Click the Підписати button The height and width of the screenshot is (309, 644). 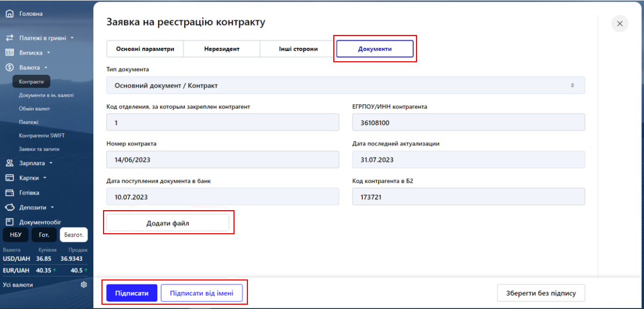pos(131,293)
